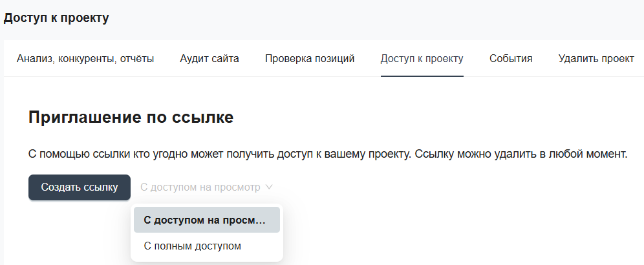
Task: Click the chevron arrow beside the access dropdown
Action: click(x=269, y=187)
